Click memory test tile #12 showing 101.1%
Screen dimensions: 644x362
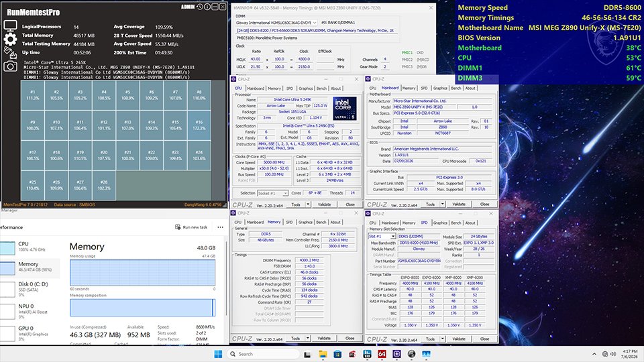coord(104,125)
